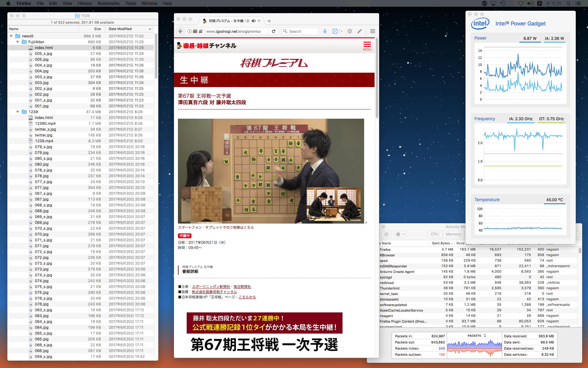Reload the page using the refresh icon
This screenshot has height=368, width=588.
coord(273,31)
